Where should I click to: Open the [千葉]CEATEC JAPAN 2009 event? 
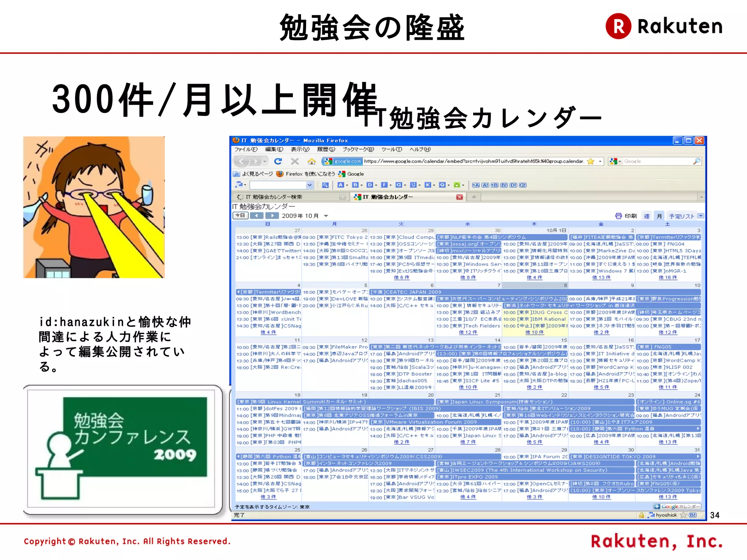[x=535, y=292]
